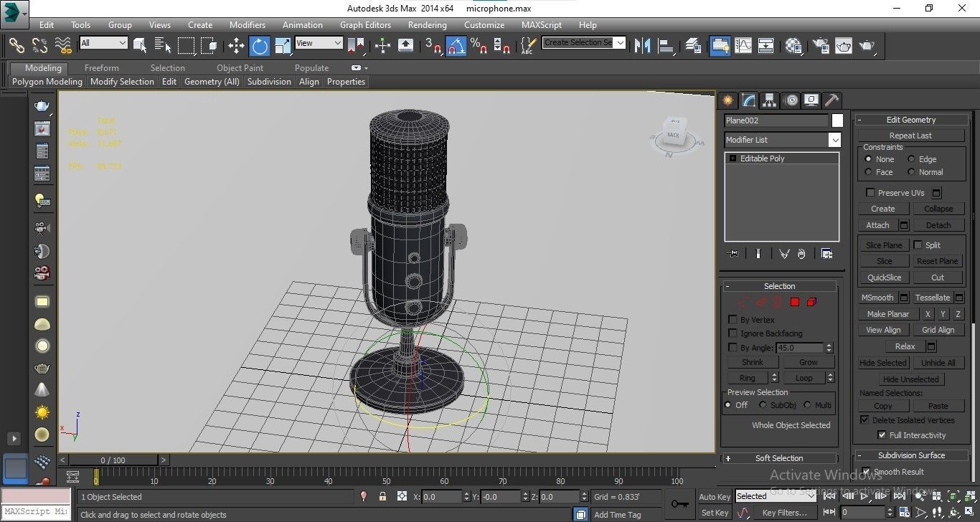
Task: Enable the By Vertex checkbox
Action: (x=732, y=320)
